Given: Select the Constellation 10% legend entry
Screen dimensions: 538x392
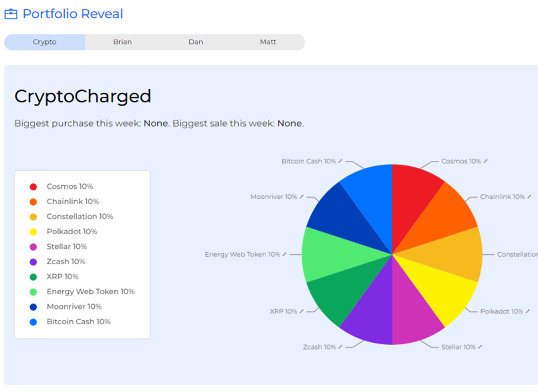Looking at the screenshot, I should (71, 217).
